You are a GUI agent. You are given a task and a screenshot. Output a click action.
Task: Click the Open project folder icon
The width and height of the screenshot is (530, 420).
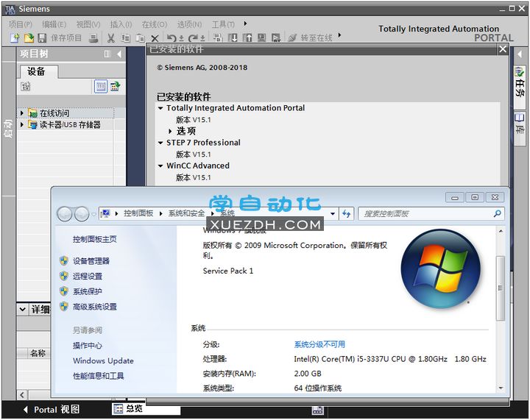(x=29, y=38)
